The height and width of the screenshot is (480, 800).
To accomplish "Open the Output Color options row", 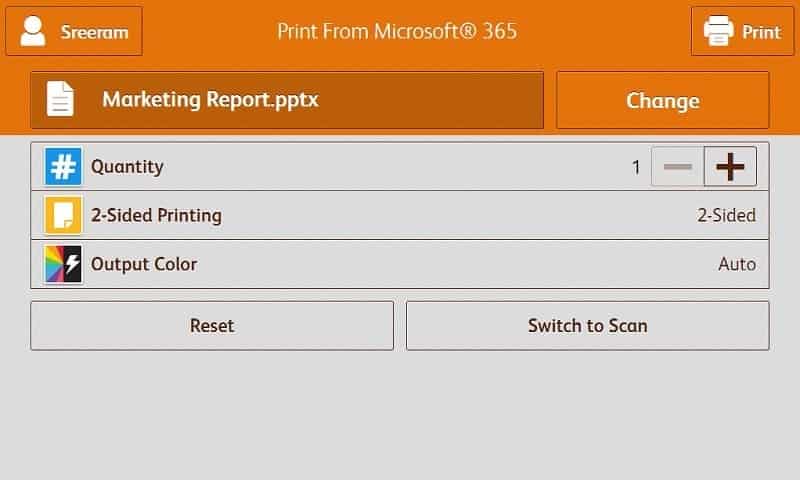I will click(x=400, y=264).
